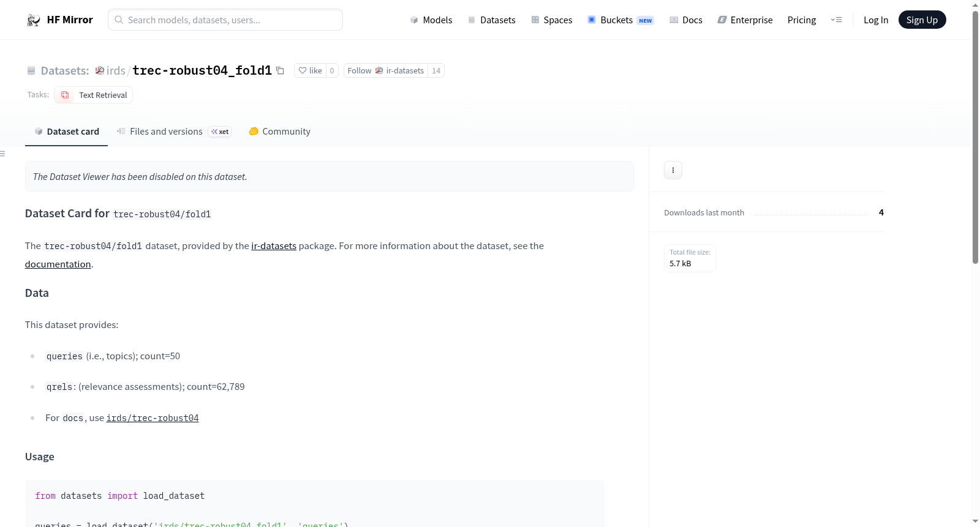This screenshot has height=527, width=980.
Task: Click the irds organization avatar icon
Action: pyautogui.click(x=100, y=70)
